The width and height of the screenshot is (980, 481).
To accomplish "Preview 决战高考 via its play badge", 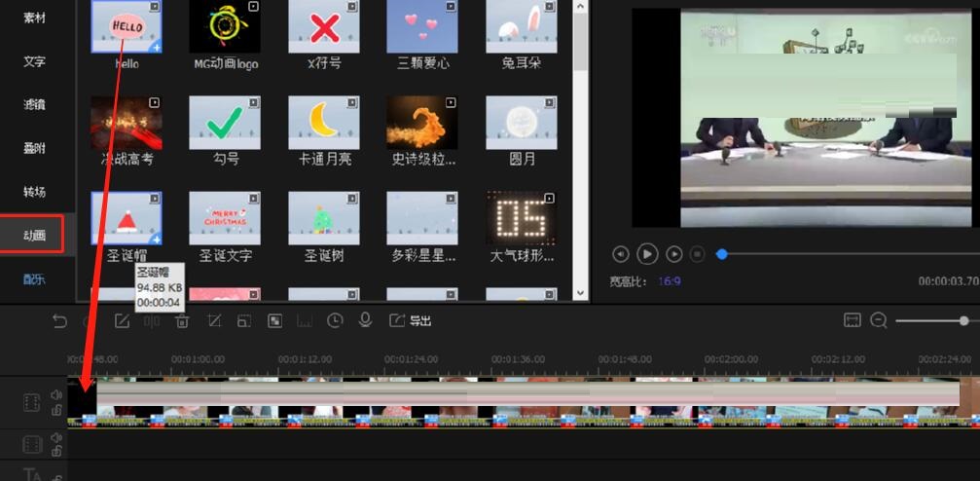I will pyautogui.click(x=155, y=102).
